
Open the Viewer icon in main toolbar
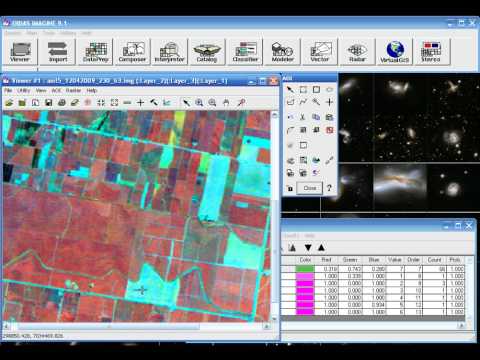click(x=20, y=52)
